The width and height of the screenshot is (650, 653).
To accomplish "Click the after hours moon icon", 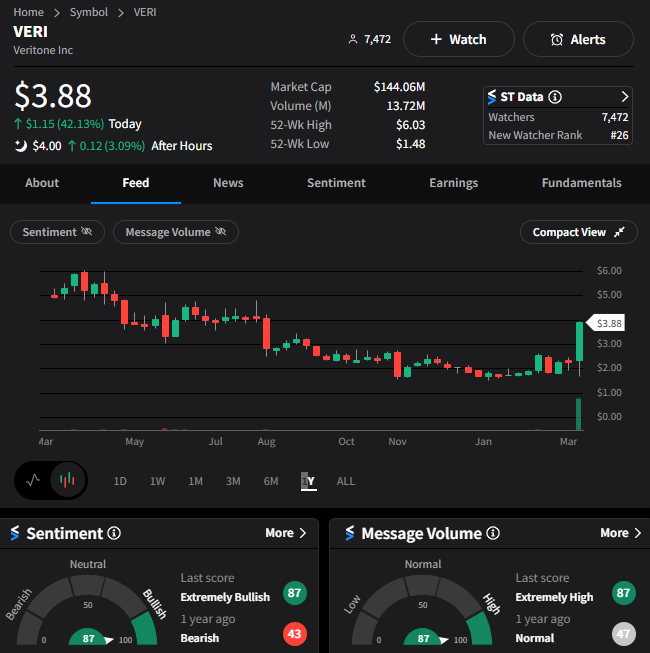I will click(20, 146).
